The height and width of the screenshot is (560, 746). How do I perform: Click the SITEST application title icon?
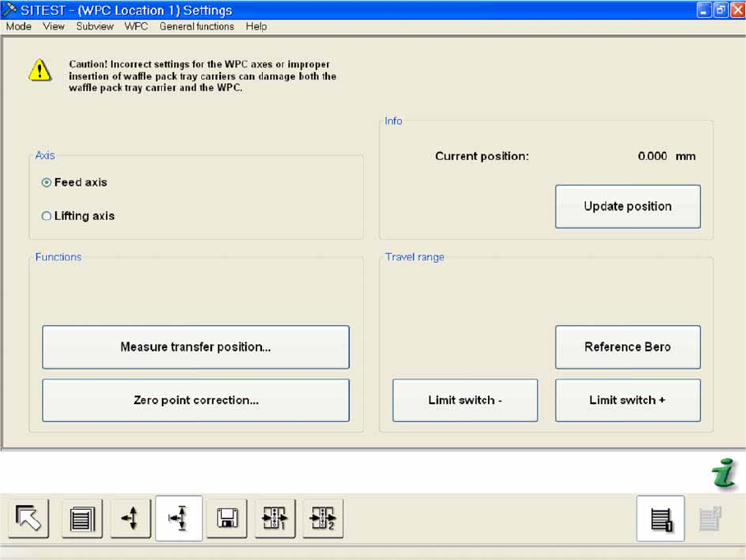(9, 10)
